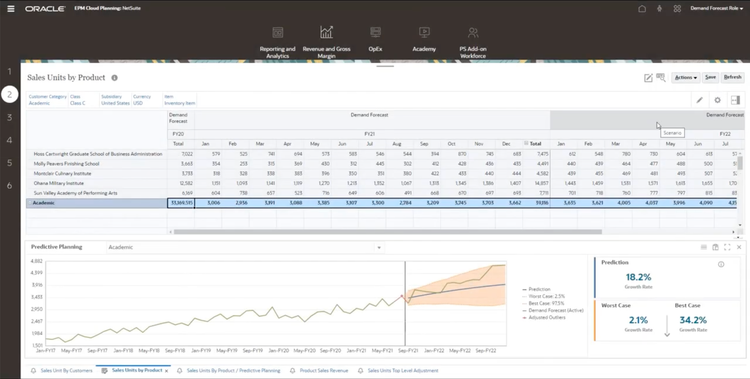Click the pencil edit members icon
This screenshot has width=750, height=379.
click(x=699, y=100)
